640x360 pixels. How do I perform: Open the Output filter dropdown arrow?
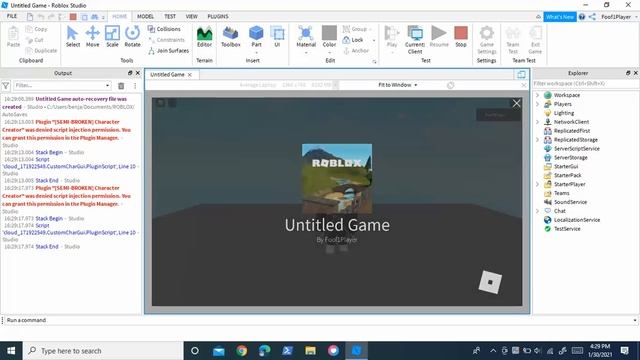tap(107, 86)
